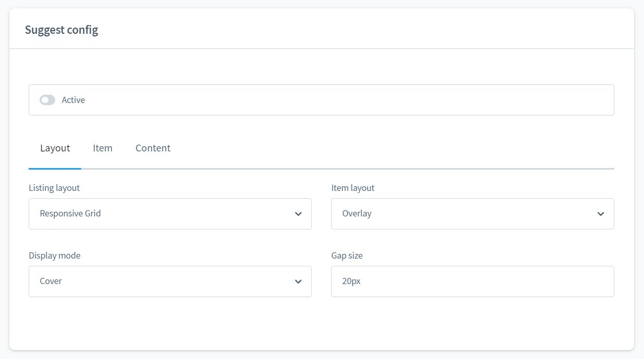Click the Item layout field label
Screen dimensions: 644x359
[352, 188]
